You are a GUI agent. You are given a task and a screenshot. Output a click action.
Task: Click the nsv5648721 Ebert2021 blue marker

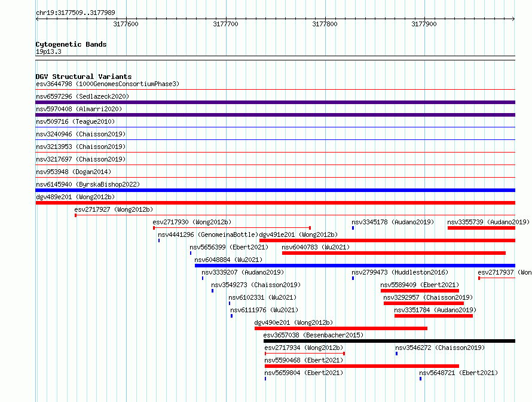click(420, 379)
